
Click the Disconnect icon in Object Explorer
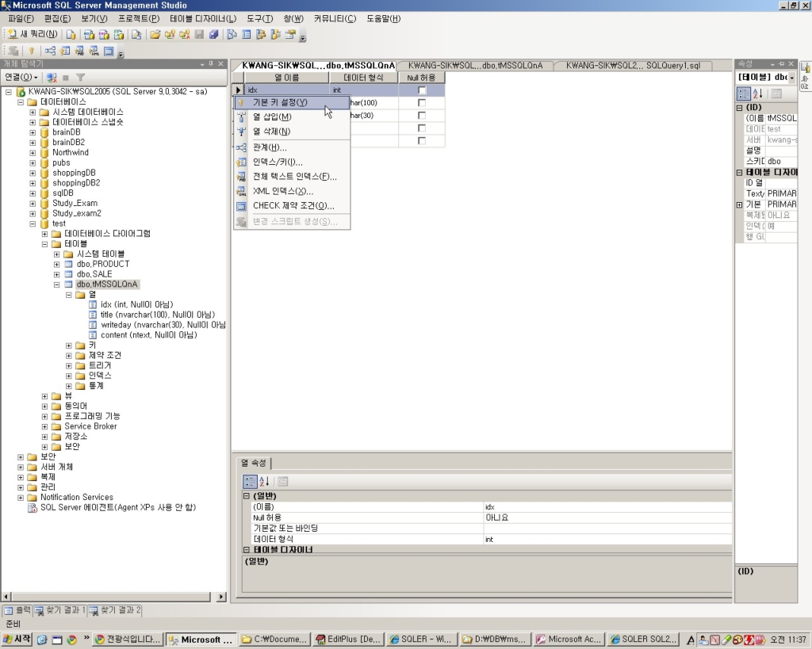click(x=52, y=78)
